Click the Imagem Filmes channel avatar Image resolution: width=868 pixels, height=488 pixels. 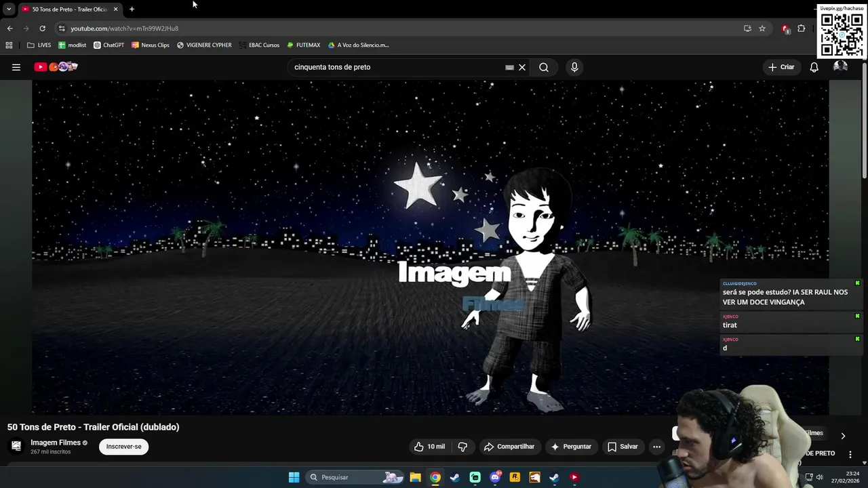[16, 446]
